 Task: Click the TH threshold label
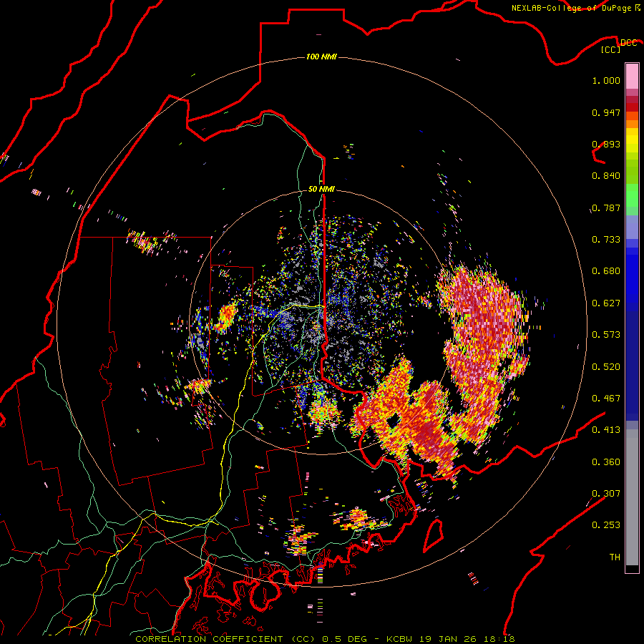click(x=615, y=557)
